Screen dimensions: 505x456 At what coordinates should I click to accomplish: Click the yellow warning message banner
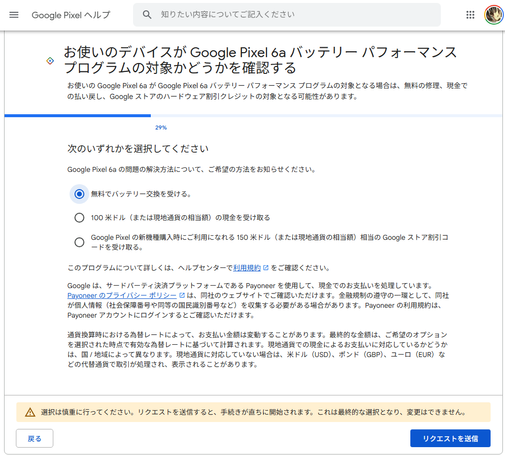(253, 412)
